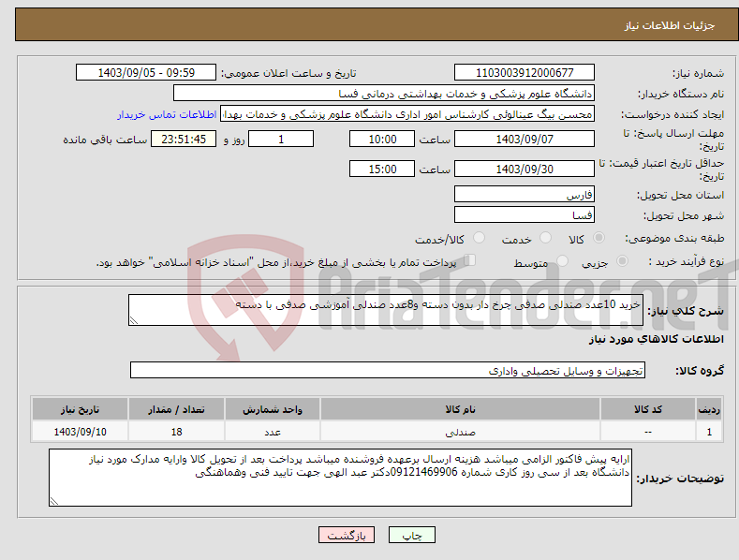Select the متوسط purchase type radio
This screenshot has height=560, width=739.
(562, 261)
